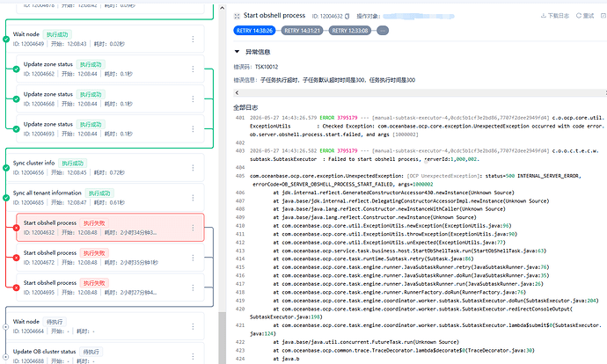Select the highlighted Start obshell process card 12004632

110,228
